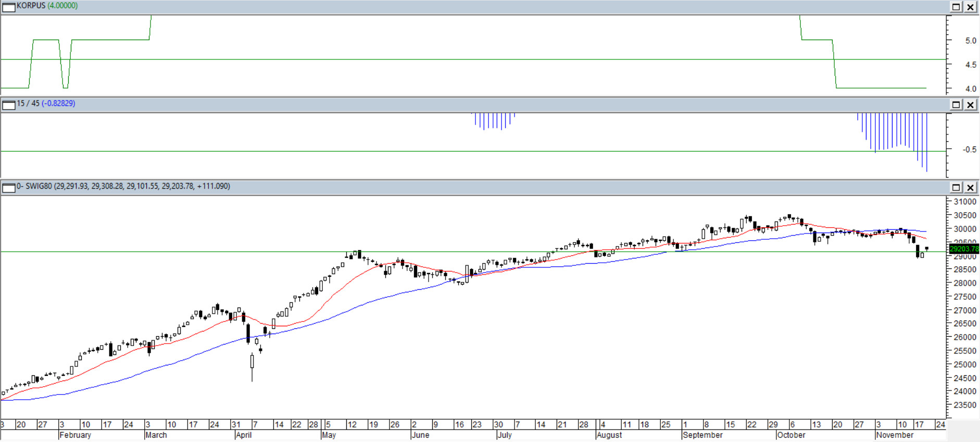Close the KORPUS indicator panel

click(x=971, y=7)
